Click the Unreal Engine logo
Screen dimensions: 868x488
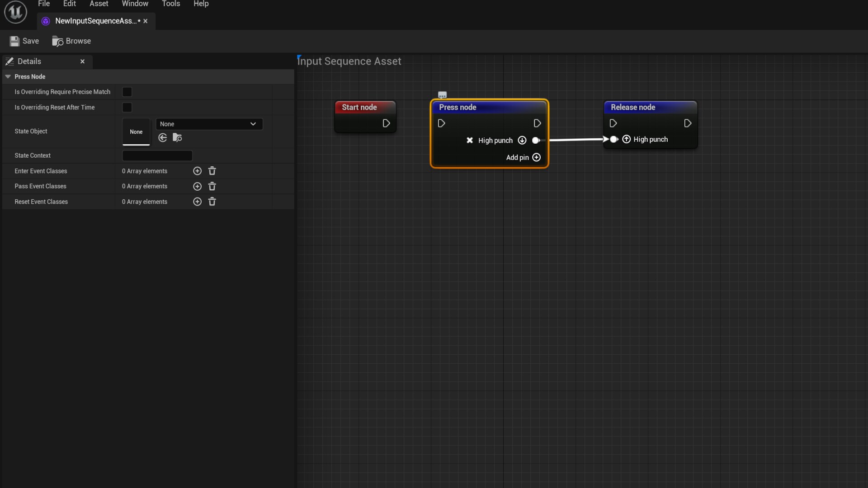15,12
